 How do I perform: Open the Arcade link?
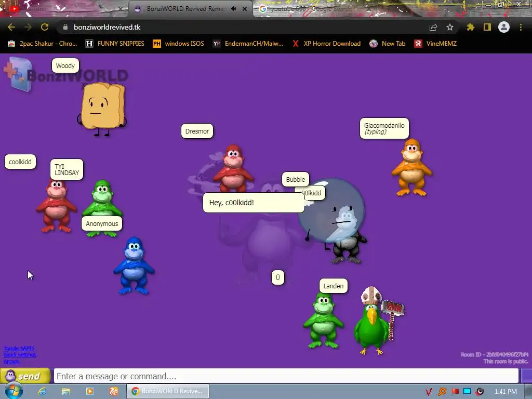click(11, 362)
